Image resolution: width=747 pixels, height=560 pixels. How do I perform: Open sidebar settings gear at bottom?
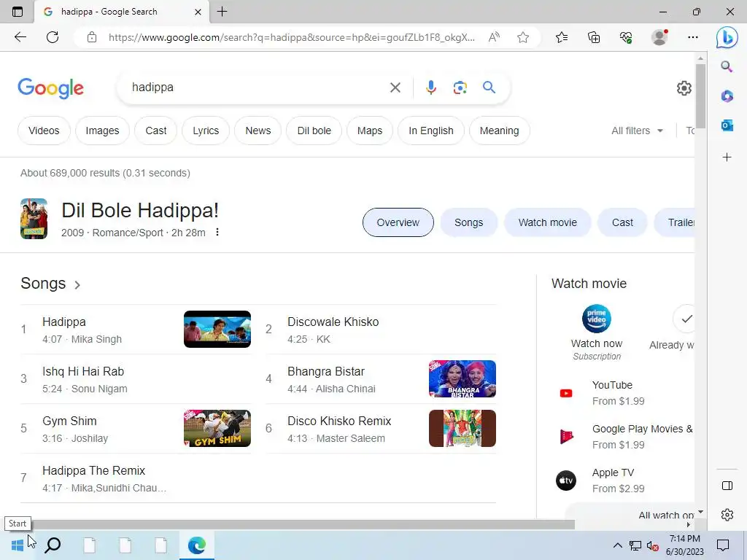727,515
